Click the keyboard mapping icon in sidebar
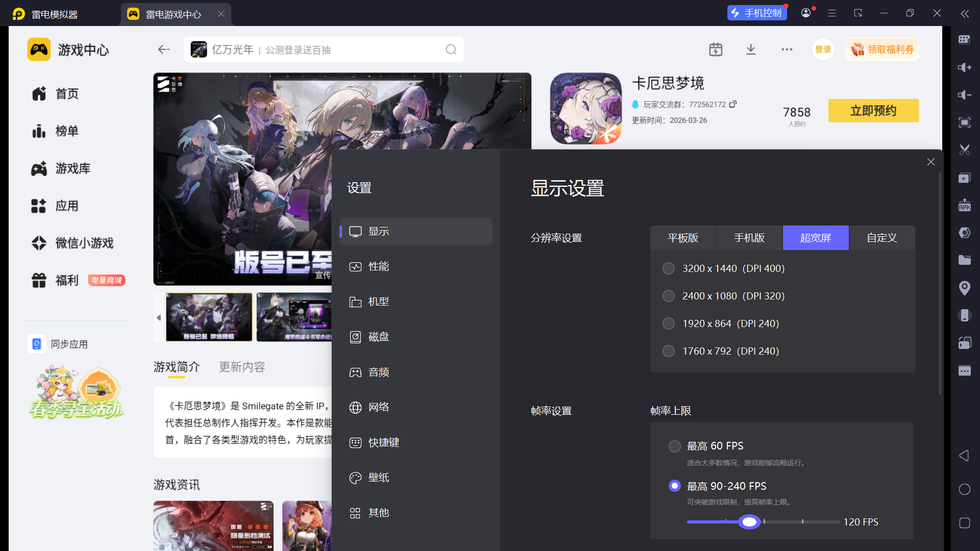Viewport: 980px width, 551px height. pos(965,39)
